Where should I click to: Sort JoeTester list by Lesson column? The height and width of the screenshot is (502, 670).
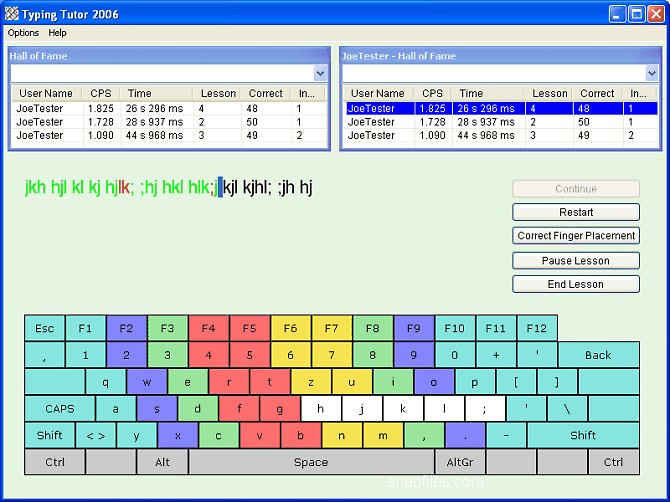point(549,93)
